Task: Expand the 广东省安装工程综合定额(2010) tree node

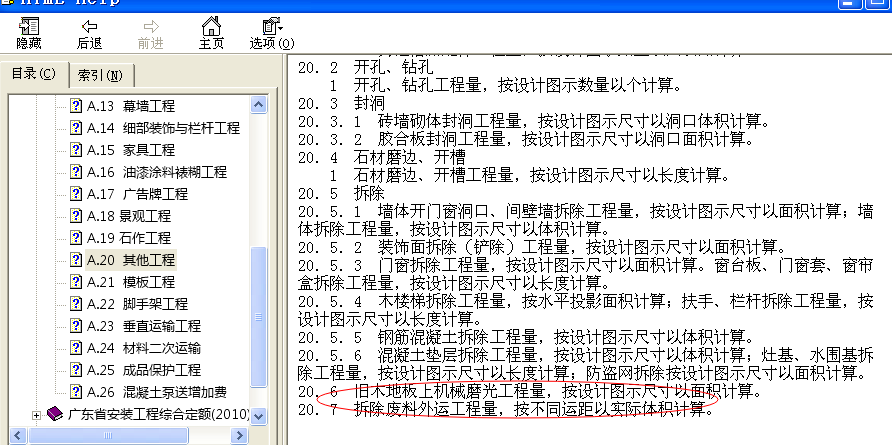Action: (36, 415)
